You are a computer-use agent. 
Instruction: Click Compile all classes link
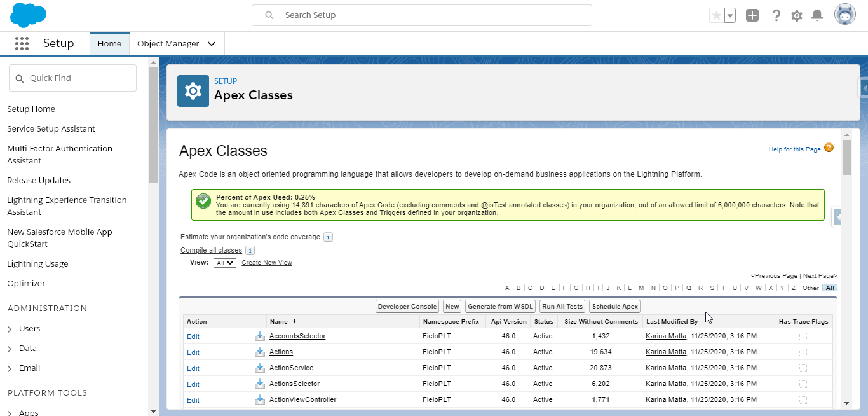click(211, 250)
